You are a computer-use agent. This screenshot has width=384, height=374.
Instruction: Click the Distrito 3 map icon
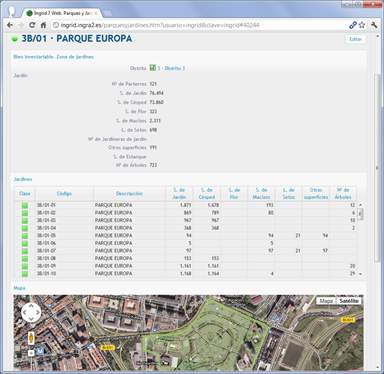click(153, 68)
